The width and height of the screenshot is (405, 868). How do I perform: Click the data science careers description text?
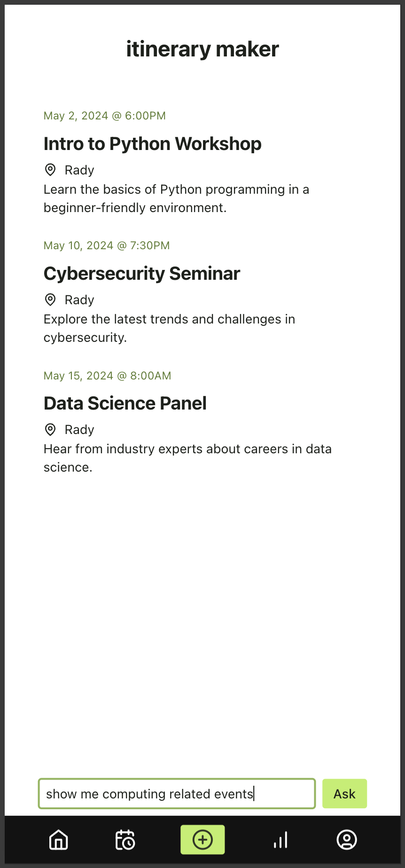tap(187, 458)
